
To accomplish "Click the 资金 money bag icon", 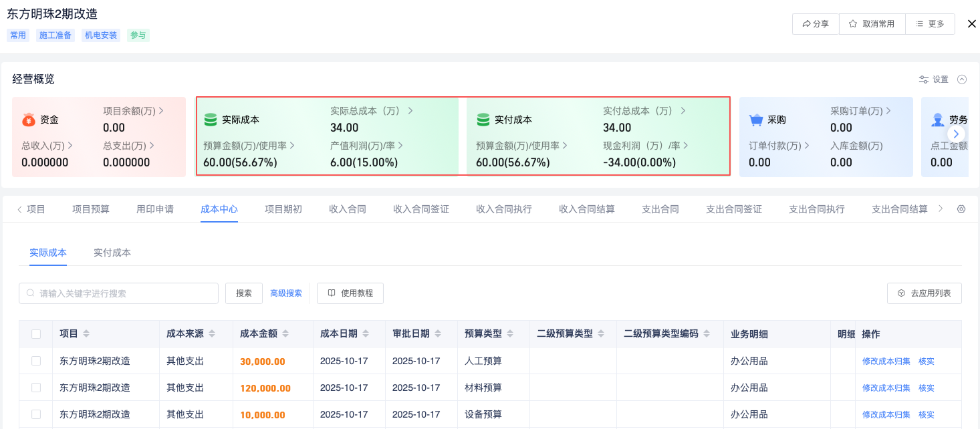I will [28, 120].
